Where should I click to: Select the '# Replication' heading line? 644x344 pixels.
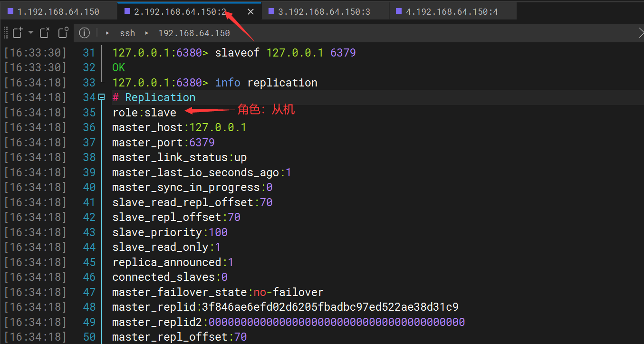click(154, 97)
